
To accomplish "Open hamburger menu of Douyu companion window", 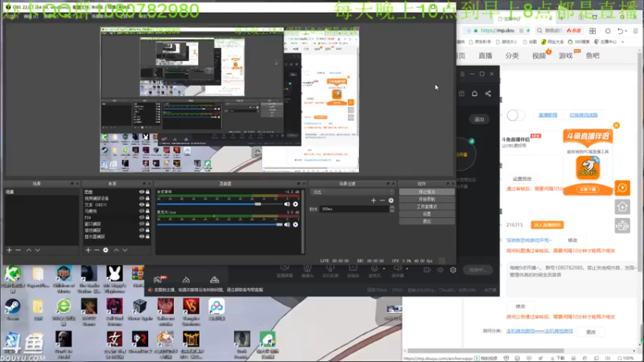I will coord(462,74).
